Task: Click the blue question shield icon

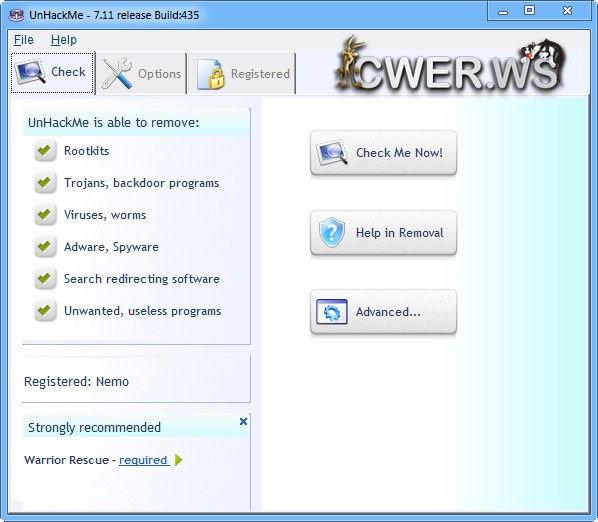Action: (332, 232)
